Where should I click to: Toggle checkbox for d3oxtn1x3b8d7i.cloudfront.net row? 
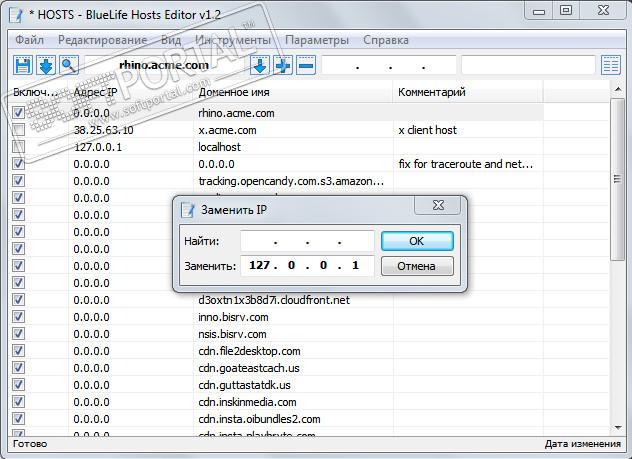point(18,300)
